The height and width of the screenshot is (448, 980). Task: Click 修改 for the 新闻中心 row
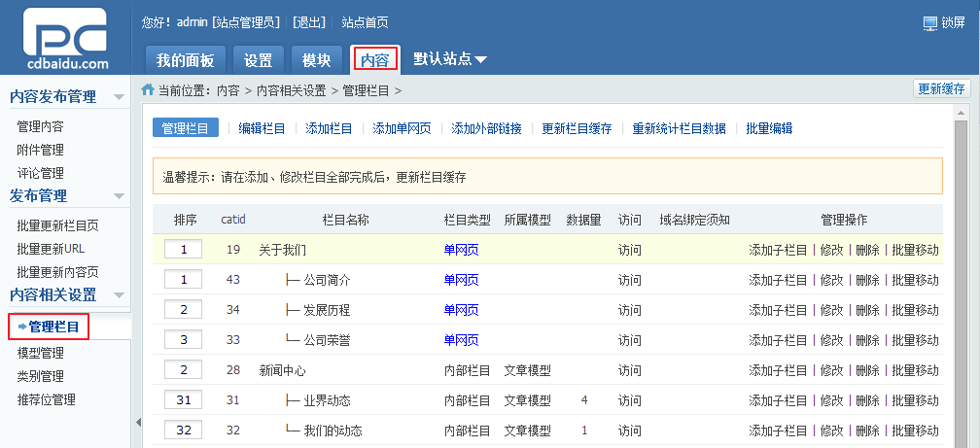click(x=831, y=370)
